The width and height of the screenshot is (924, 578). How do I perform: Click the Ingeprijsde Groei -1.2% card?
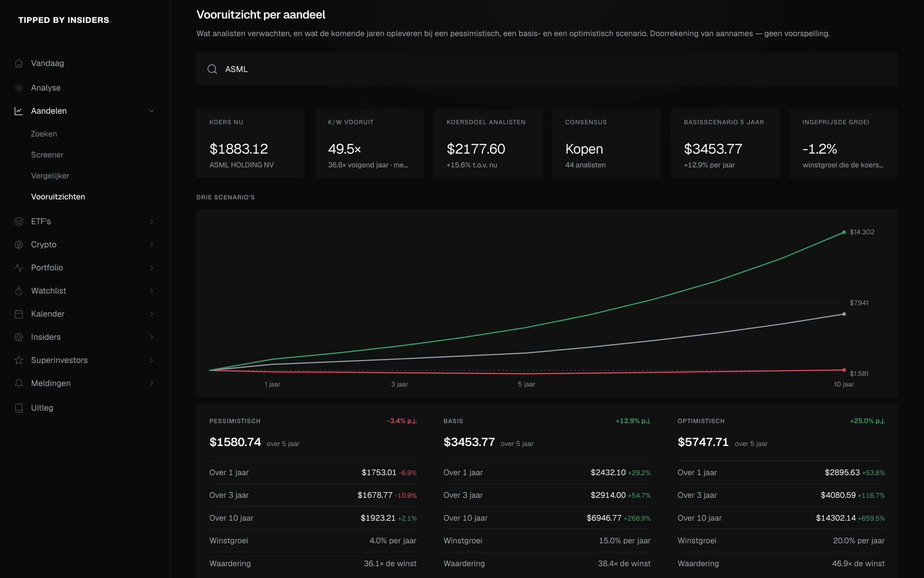pyautogui.click(x=844, y=144)
